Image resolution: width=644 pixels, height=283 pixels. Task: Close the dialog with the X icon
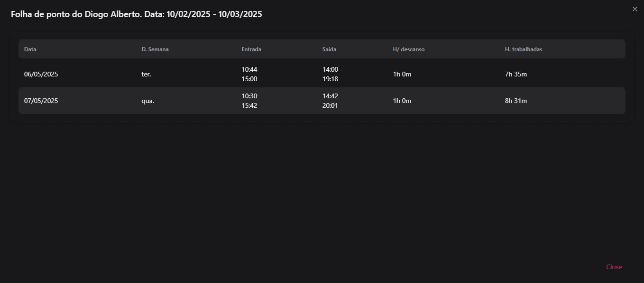click(x=635, y=9)
